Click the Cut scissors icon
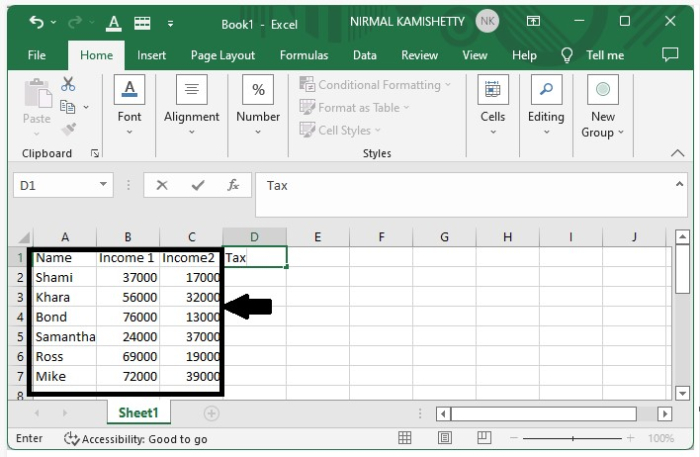The width and height of the screenshot is (700, 457). (x=69, y=85)
